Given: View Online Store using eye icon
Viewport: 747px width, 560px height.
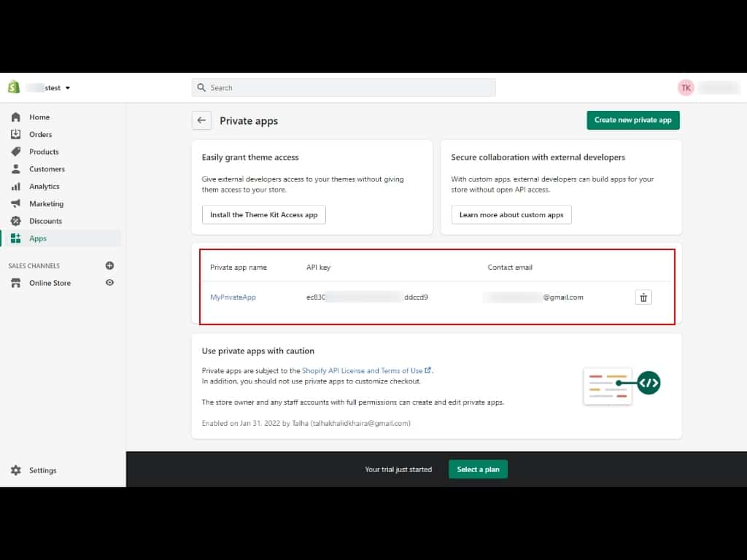Looking at the screenshot, I should tap(109, 283).
